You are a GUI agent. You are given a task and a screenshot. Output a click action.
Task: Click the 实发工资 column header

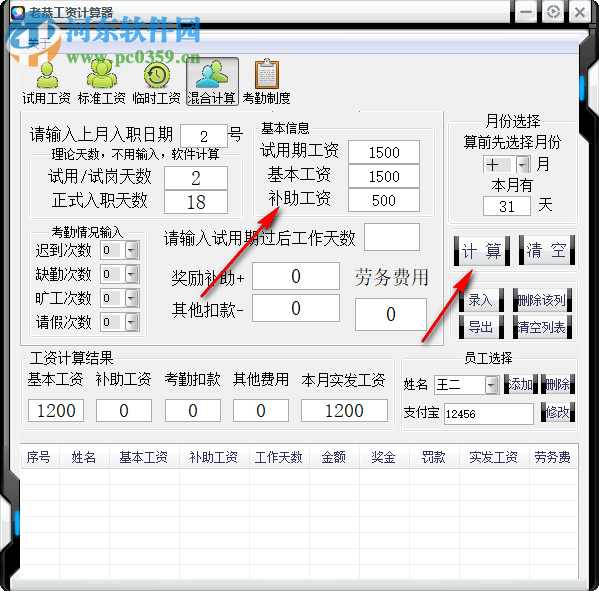point(494,457)
